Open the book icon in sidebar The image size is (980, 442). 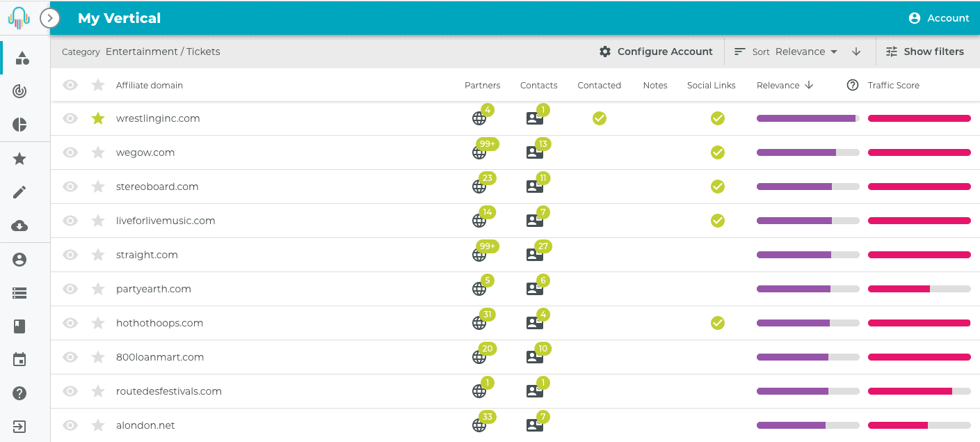19,326
